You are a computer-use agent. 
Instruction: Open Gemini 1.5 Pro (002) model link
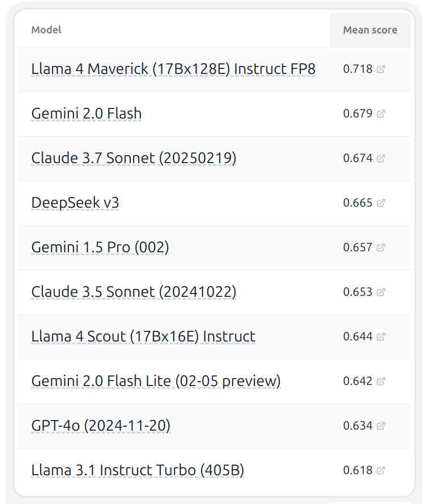100,247
